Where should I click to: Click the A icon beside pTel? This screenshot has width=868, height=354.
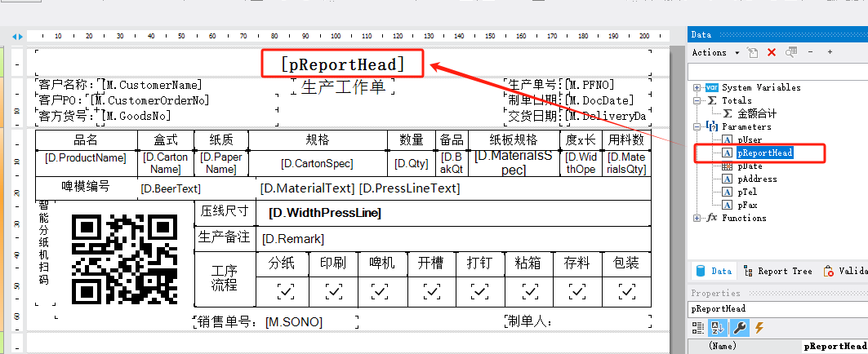coord(728,192)
